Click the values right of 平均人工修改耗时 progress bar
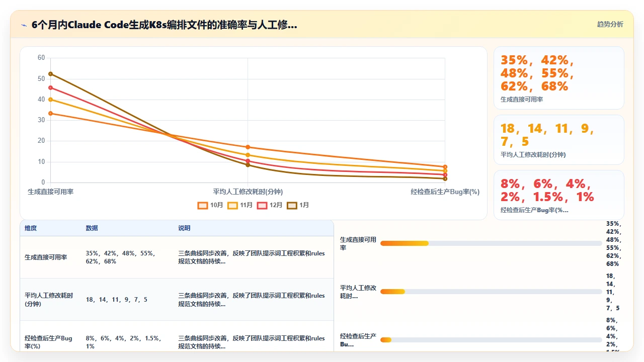The width and height of the screenshot is (644, 362). (x=613, y=292)
